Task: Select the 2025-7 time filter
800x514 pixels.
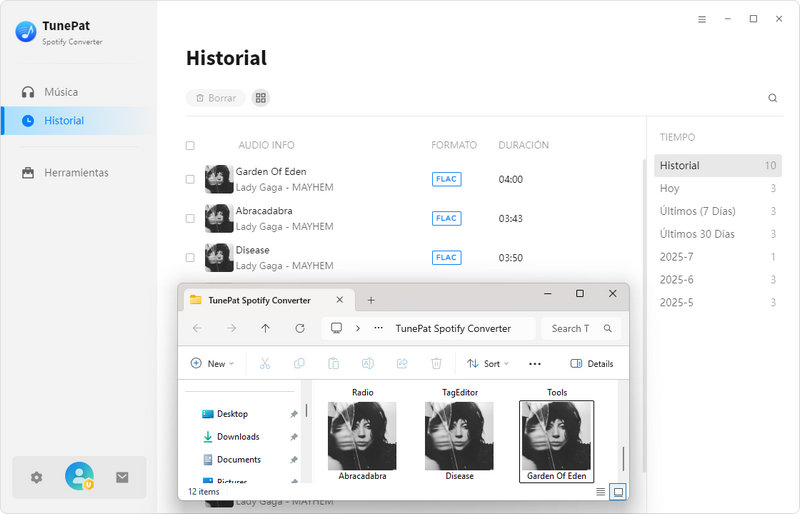Action: tap(717, 257)
